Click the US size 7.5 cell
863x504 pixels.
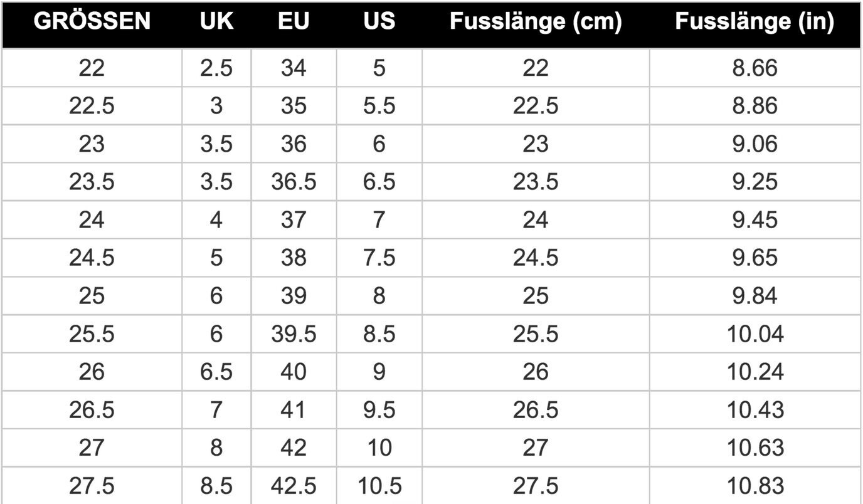point(379,258)
